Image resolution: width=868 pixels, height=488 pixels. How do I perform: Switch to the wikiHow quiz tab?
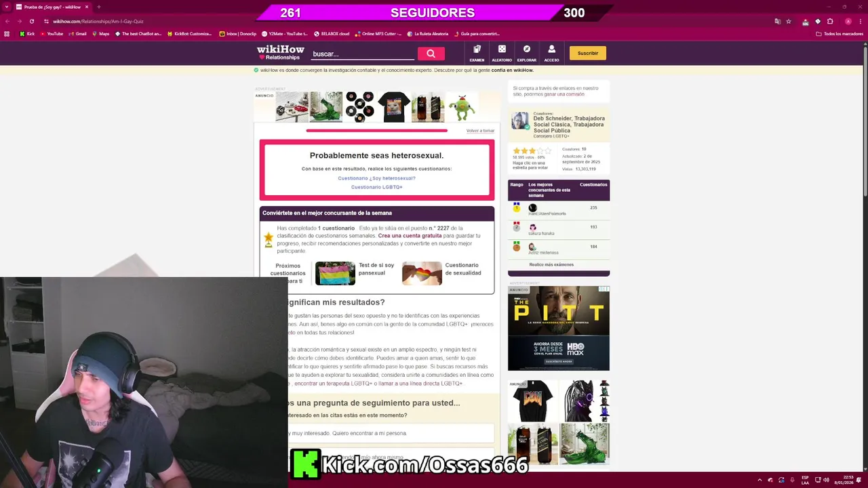(52, 7)
